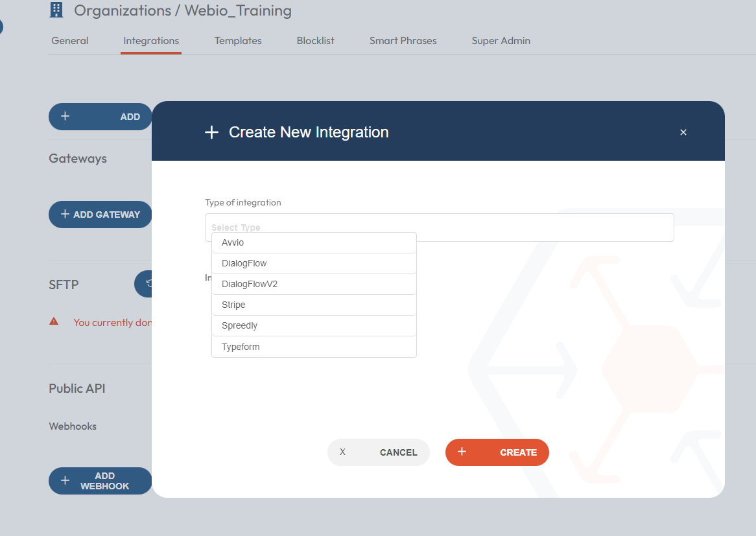The height and width of the screenshot is (536, 756).
Task: Go to the Blocklist tab
Action: point(315,41)
